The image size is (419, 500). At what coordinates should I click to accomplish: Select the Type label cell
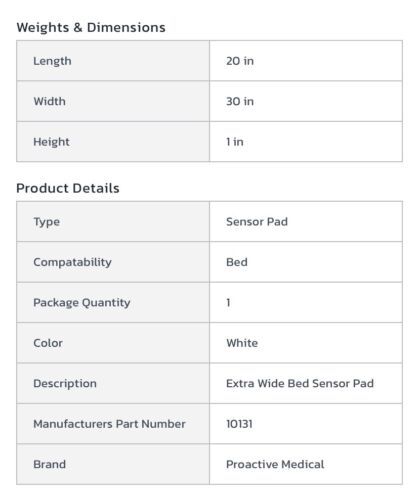point(113,222)
